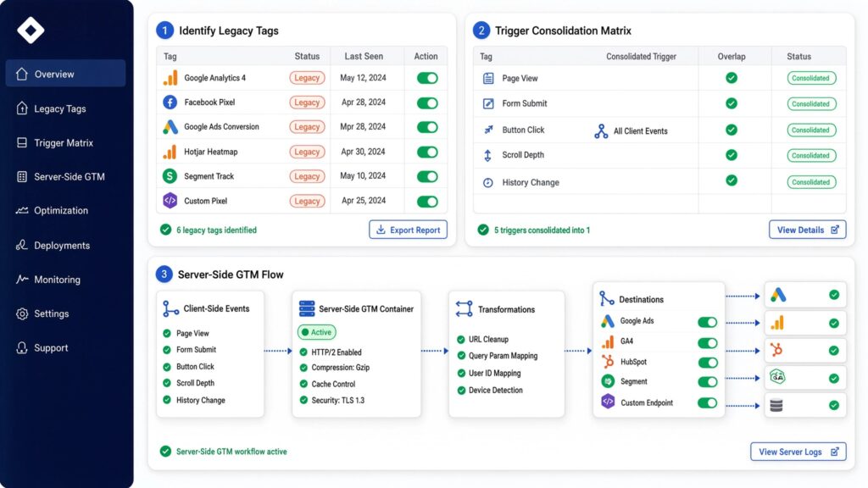This screenshot has width=868, height=488.
Task: Click the HubSpot output card
Action: (x=805, y=350)
